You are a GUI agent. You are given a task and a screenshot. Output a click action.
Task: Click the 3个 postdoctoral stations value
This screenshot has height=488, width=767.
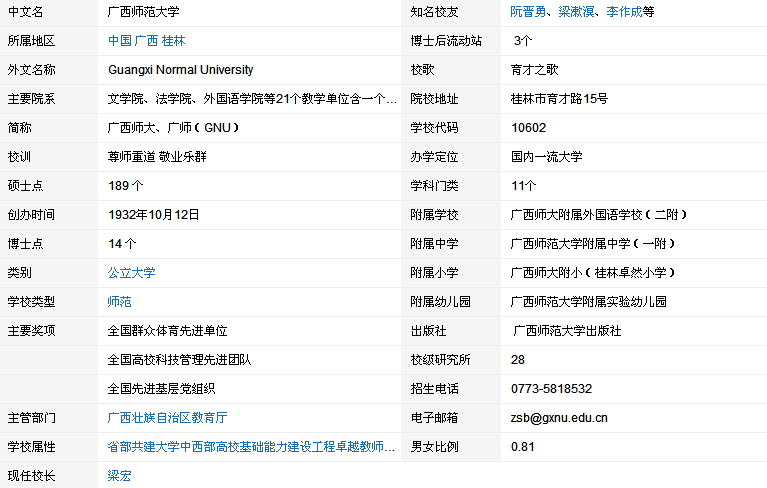(x=523, y=41)
